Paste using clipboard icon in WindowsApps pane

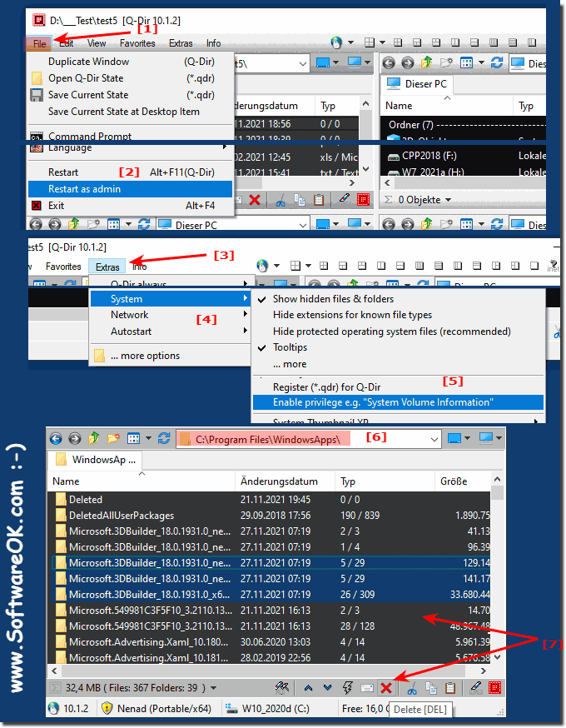coord(449,688)
